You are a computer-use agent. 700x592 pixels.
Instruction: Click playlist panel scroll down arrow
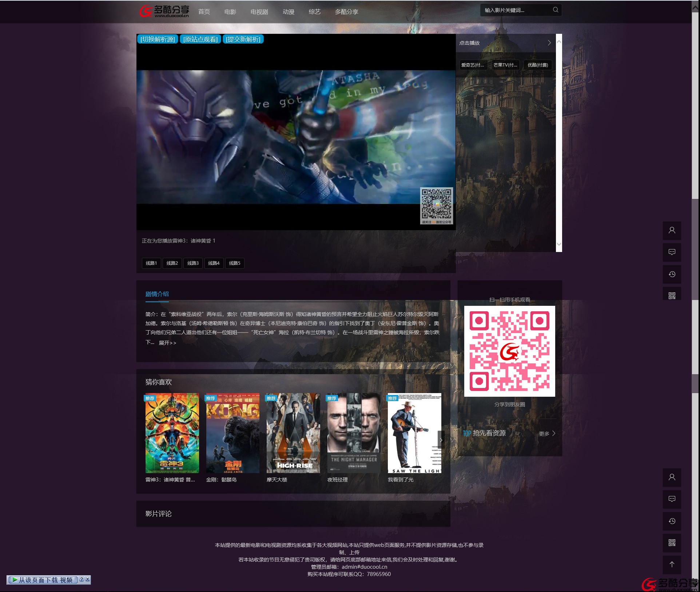(x=559, y=244)
